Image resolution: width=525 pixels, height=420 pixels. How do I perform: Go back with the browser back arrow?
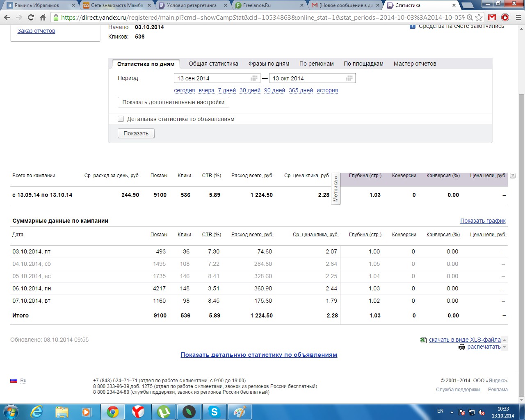tap(7, 17)
